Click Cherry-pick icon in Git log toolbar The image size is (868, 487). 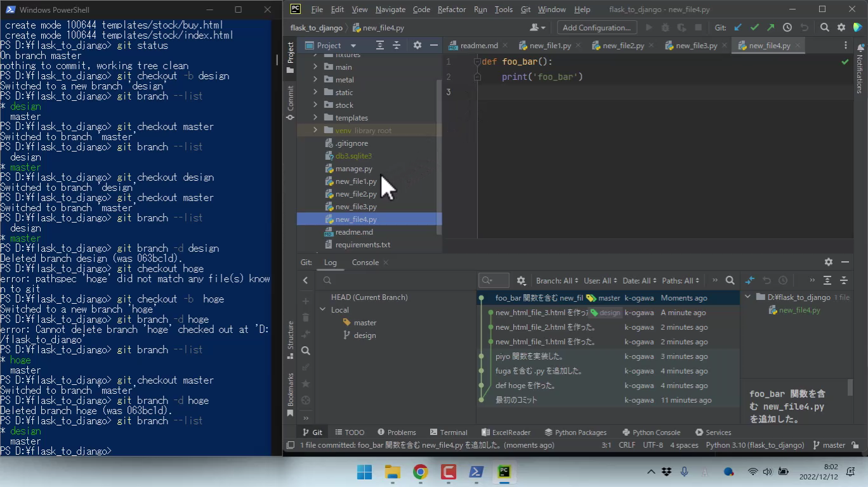click(749, 280)
